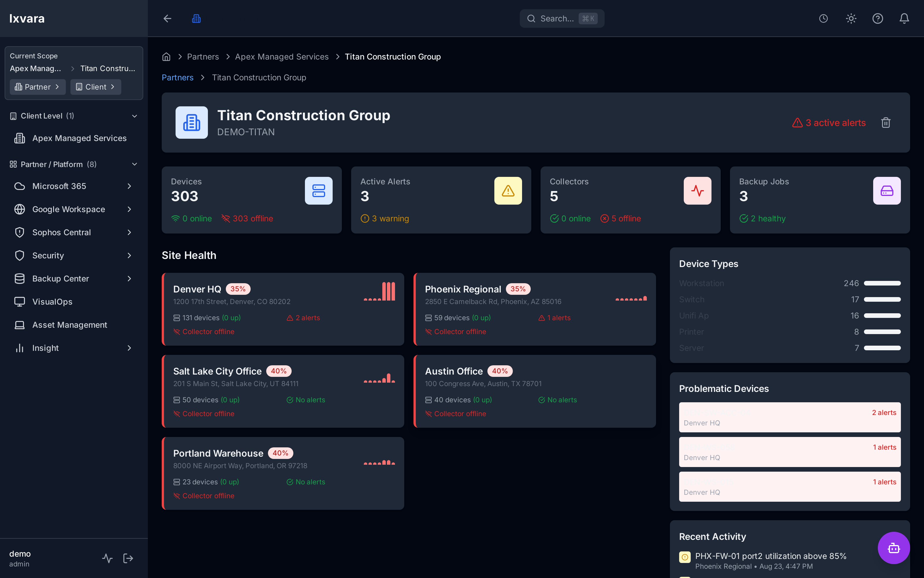Expand Sophos Central menu

click(74, 232)
